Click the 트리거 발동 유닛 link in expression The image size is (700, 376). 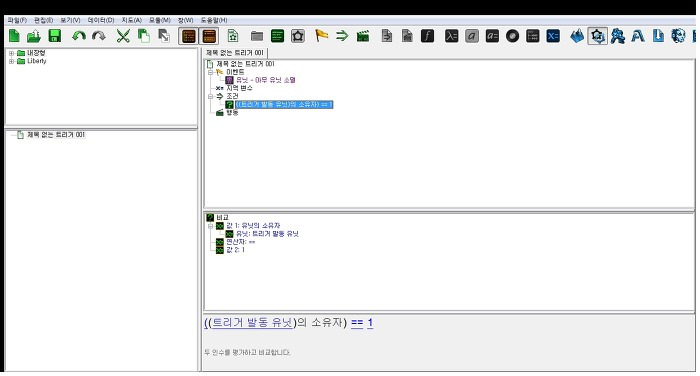point(252,322)
